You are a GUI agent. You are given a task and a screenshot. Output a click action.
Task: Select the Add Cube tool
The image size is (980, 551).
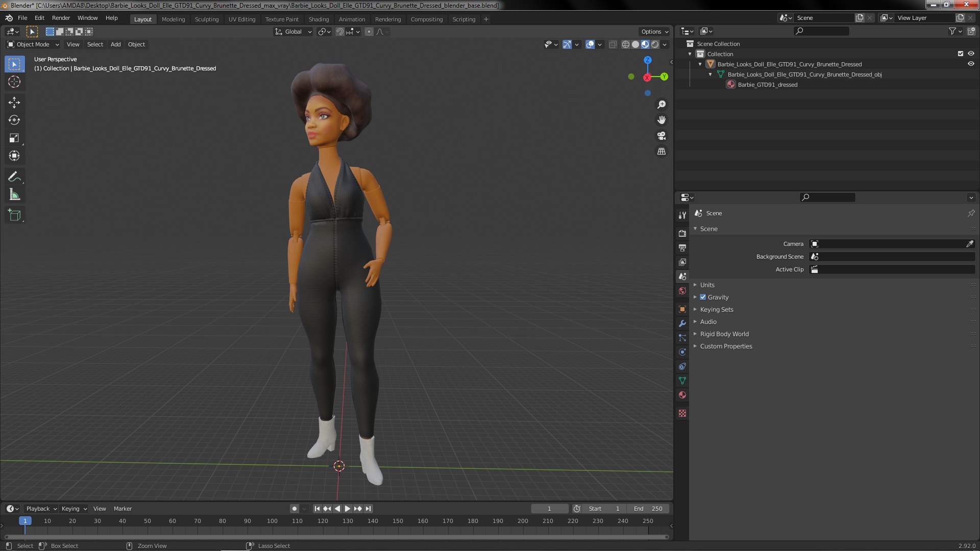coord(14,215)
